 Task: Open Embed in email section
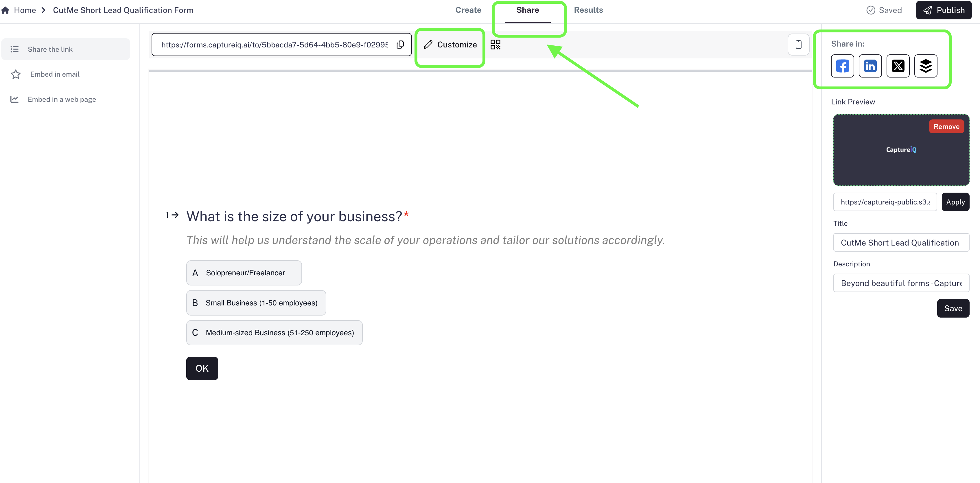[x=55, y=74]
